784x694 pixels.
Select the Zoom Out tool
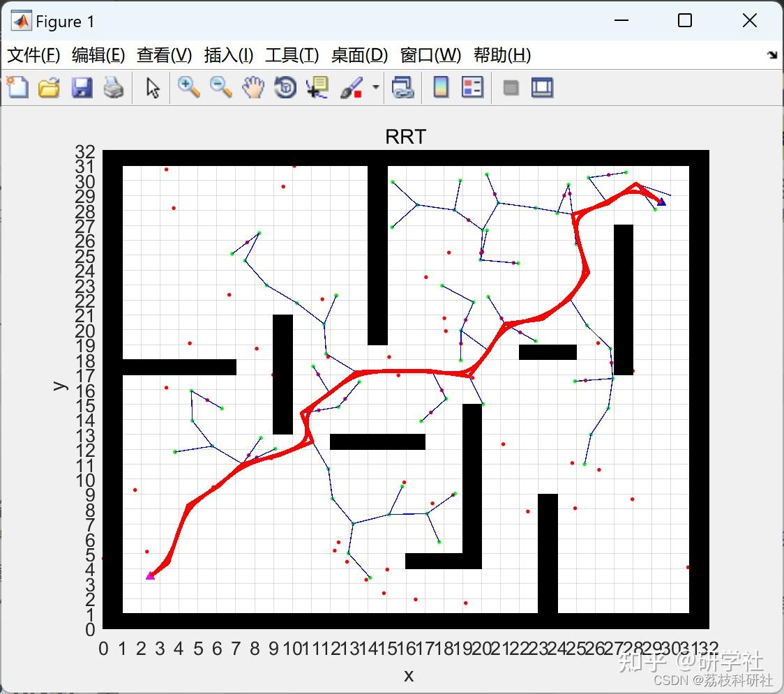click(220, 87)
